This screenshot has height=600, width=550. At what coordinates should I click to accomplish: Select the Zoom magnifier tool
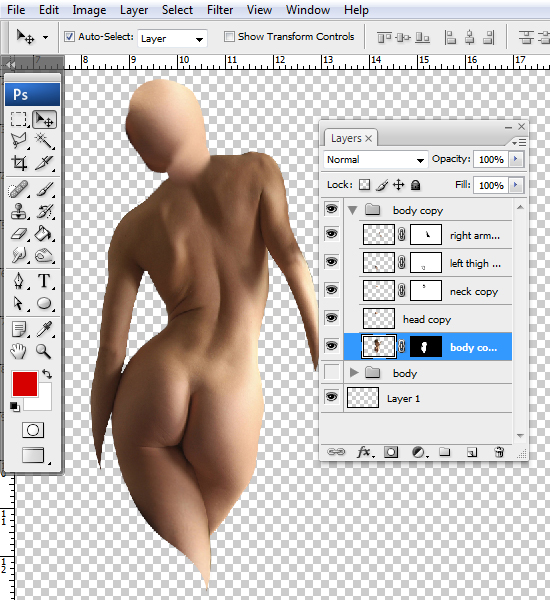point(43,351)
